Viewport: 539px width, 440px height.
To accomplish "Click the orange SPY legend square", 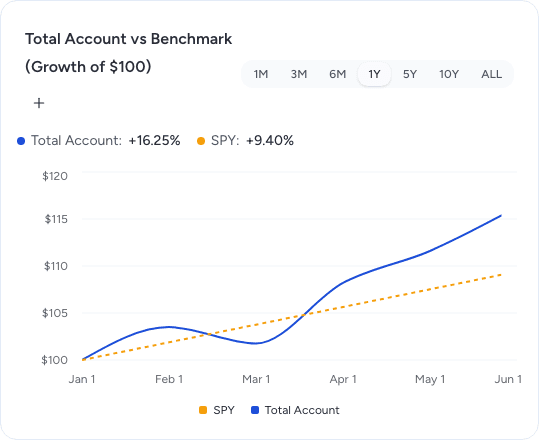I will (203, 410).
